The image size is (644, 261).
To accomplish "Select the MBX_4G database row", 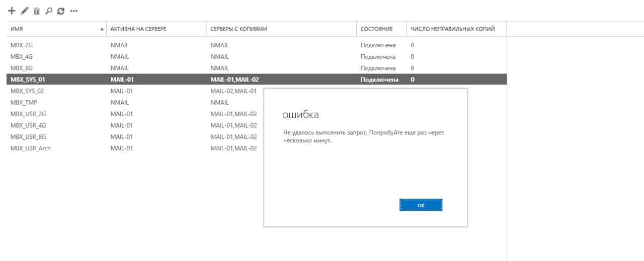I will pyautogui.click(x=256, y=57).
